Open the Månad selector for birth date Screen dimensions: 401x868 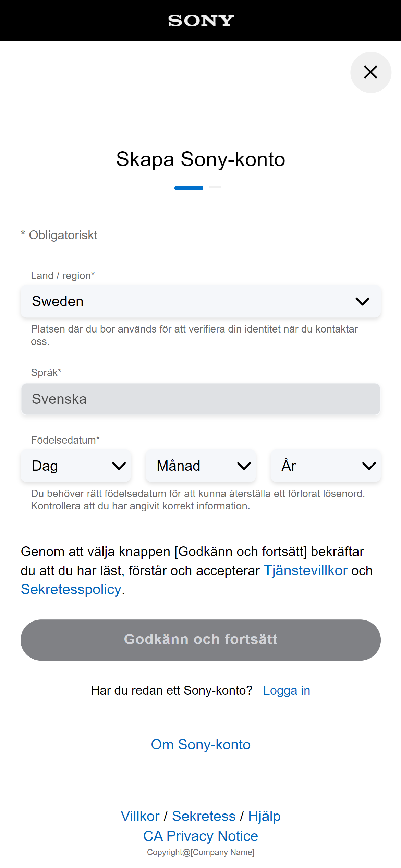tap(201, 466)
